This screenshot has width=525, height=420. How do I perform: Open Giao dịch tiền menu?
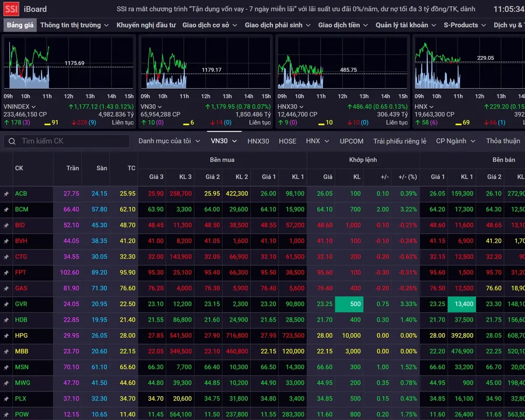343,25
